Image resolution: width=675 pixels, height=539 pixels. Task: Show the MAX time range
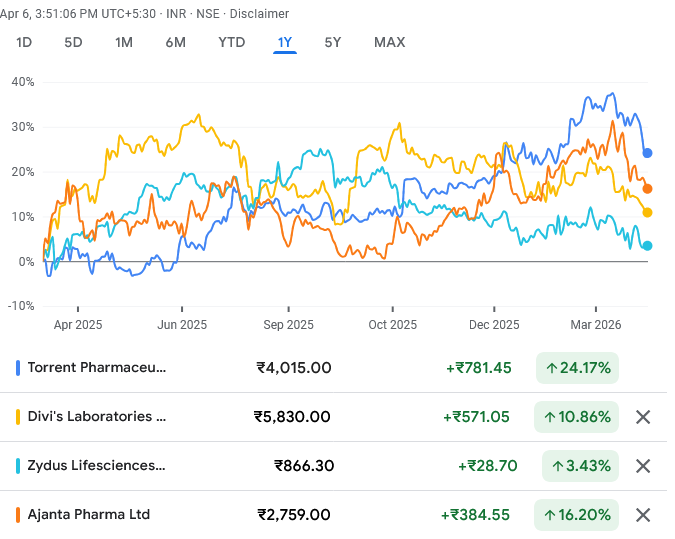coord(390,42)
